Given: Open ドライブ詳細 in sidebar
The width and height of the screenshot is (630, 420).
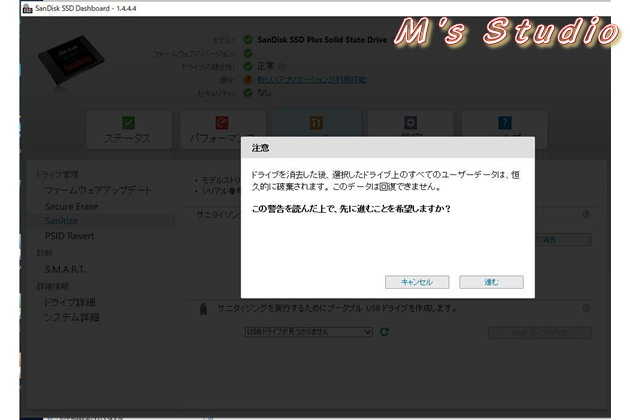Looking at the screenshot, I should click(70, 302).
